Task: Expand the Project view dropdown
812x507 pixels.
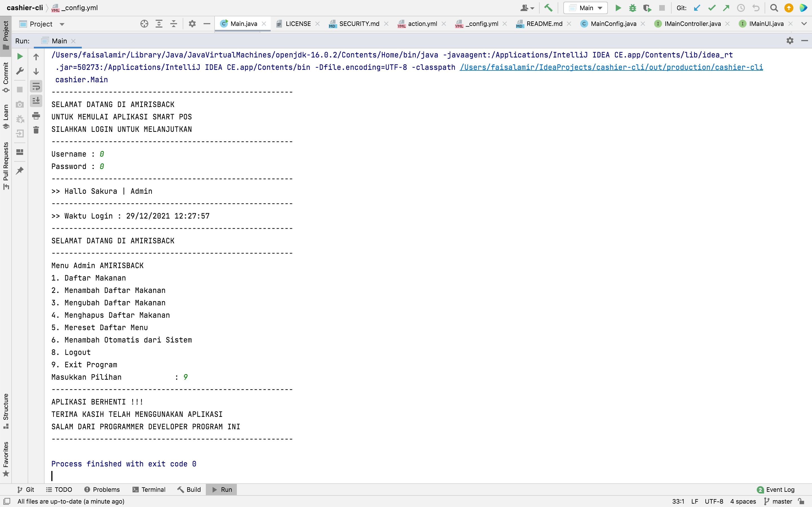Action: [x=62, y=24]
